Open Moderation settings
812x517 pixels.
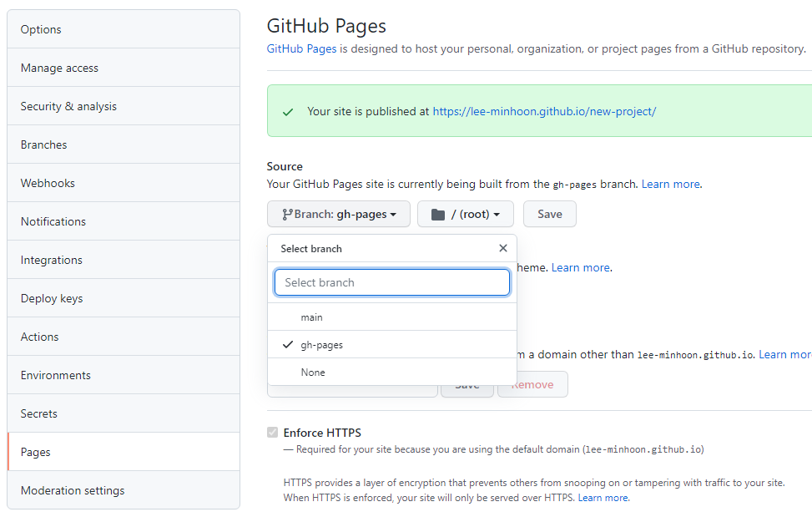124,490
